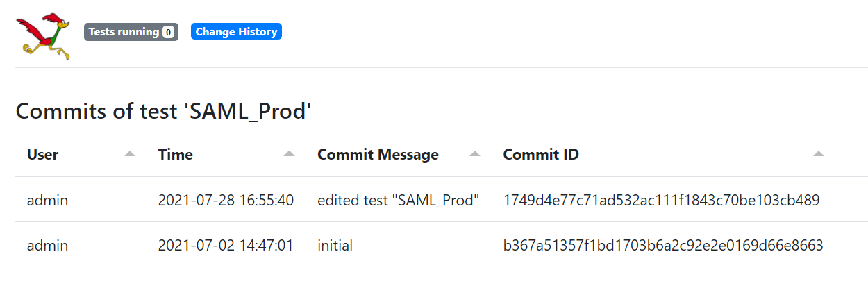The height and width of the screenshot is (288, 868).
Task: Sort by Commit Message arrow
Action: click(x=475, y=154)
